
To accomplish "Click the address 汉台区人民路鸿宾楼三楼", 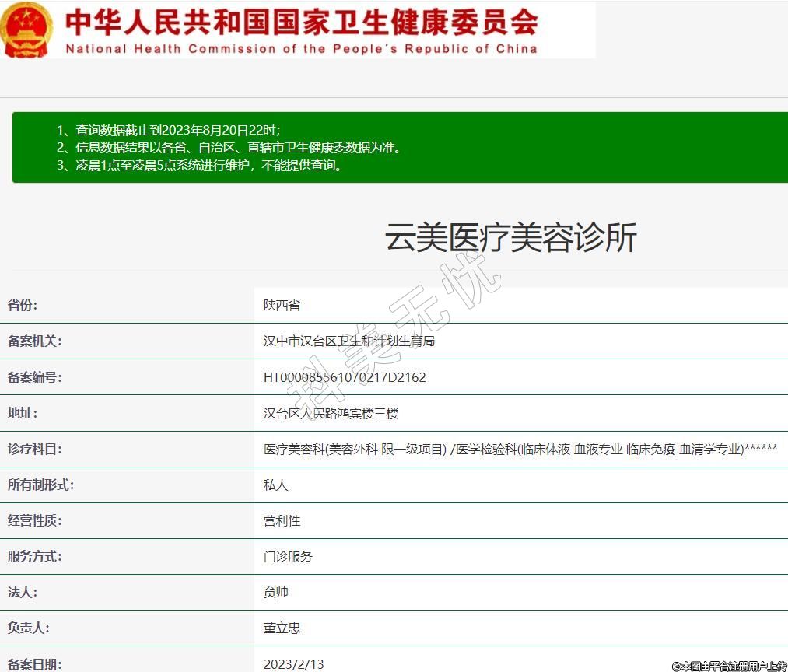I will coord(331,413).
